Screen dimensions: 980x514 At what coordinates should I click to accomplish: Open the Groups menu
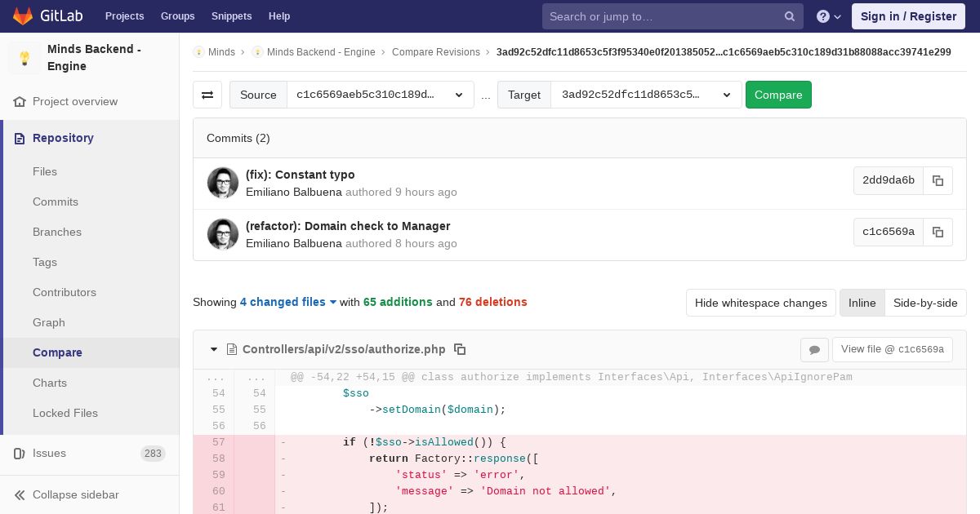177,16
